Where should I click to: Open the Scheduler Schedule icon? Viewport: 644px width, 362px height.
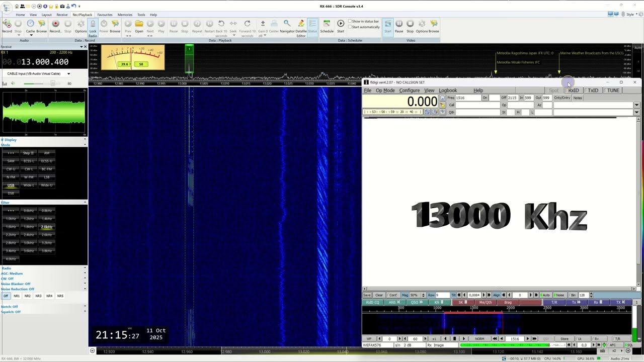pos(327,24)
